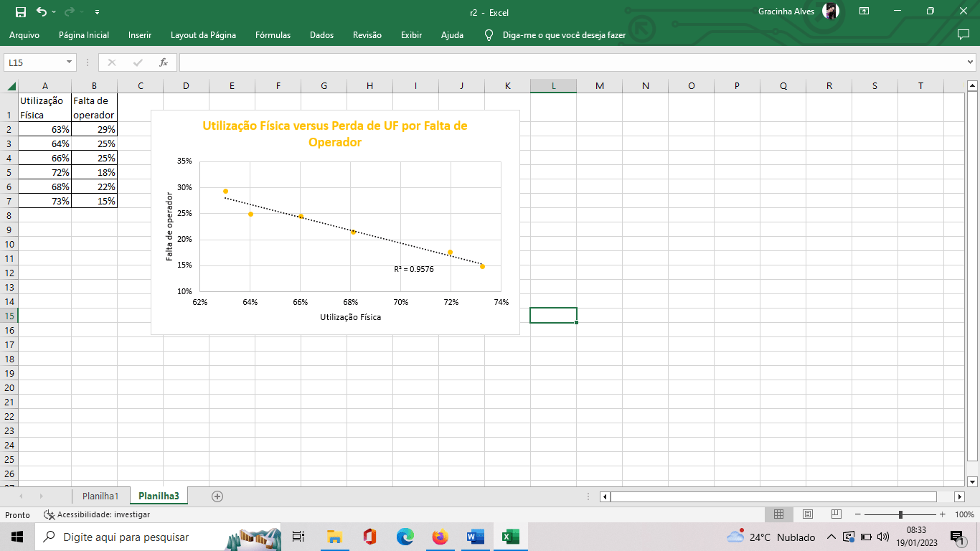Add a new sheet with plus icon

pos(217,496)
